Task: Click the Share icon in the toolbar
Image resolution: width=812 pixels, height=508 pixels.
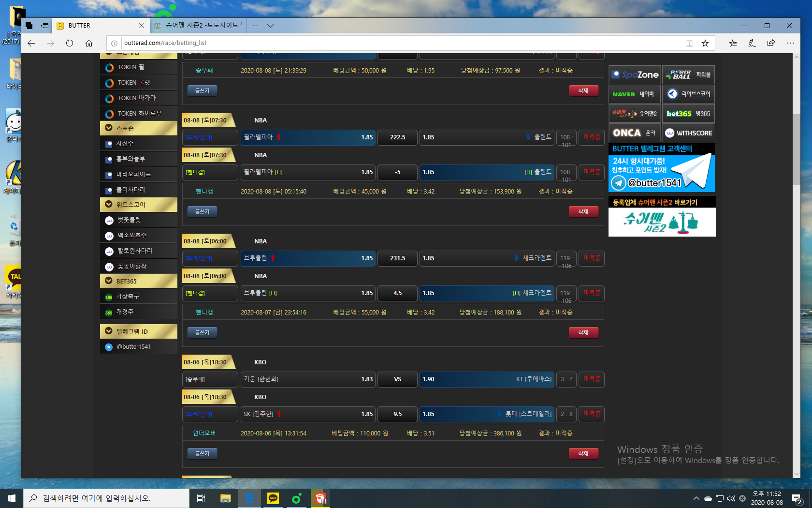Action: 771,43
